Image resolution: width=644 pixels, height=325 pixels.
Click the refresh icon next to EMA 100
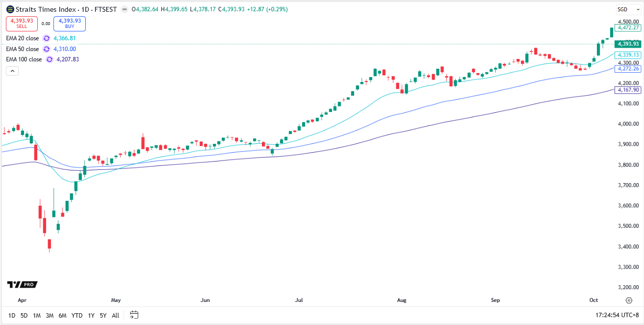50,59
